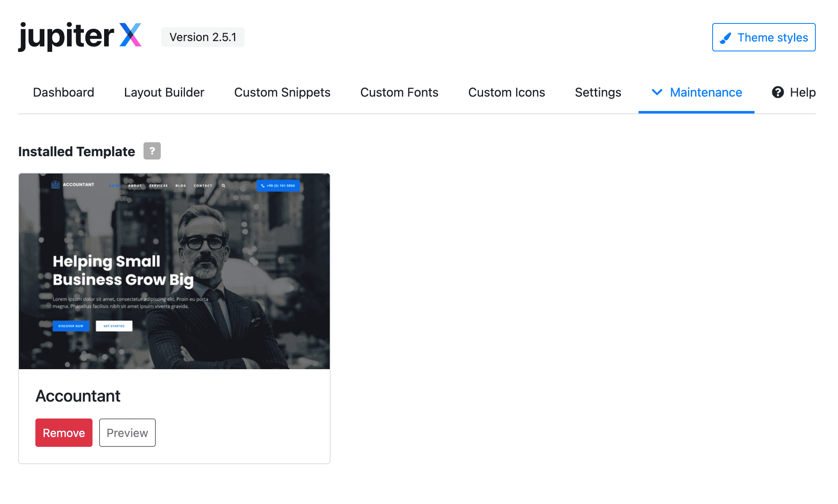838x504 pixels.
Task: Click the paintbrush icon in Theme styles
Action: click(725, 38)
